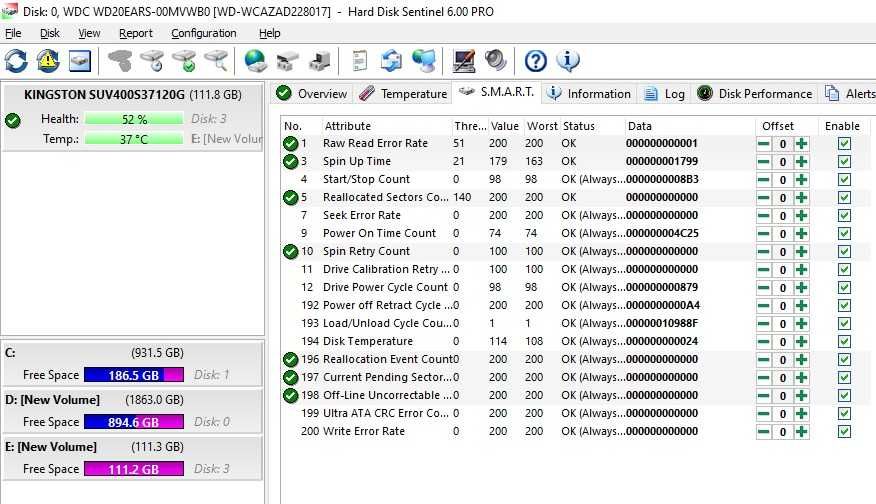This screenshot has width=876, height=504.
Task: Toggle Enable checkbox for Power On Time Count
Action: point(844,234)
